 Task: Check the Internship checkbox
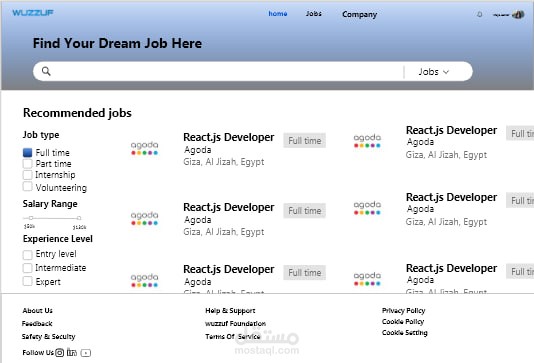[x=28, y=175]
